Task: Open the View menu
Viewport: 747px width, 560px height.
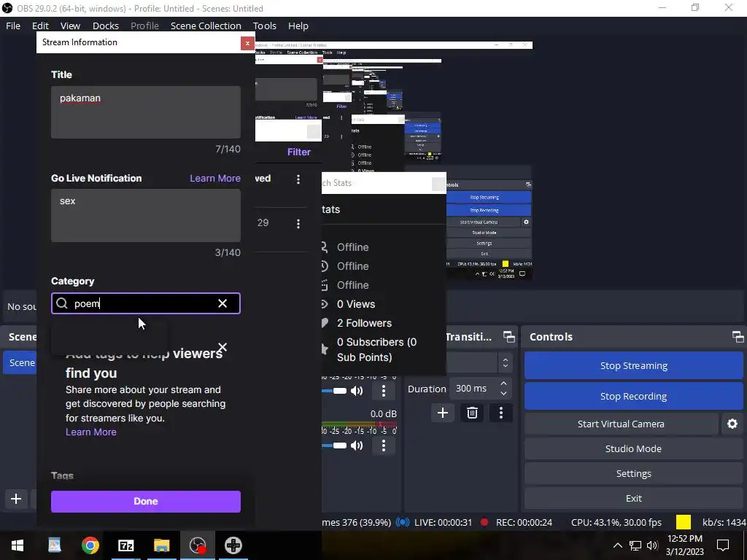Action: (70, 26)
